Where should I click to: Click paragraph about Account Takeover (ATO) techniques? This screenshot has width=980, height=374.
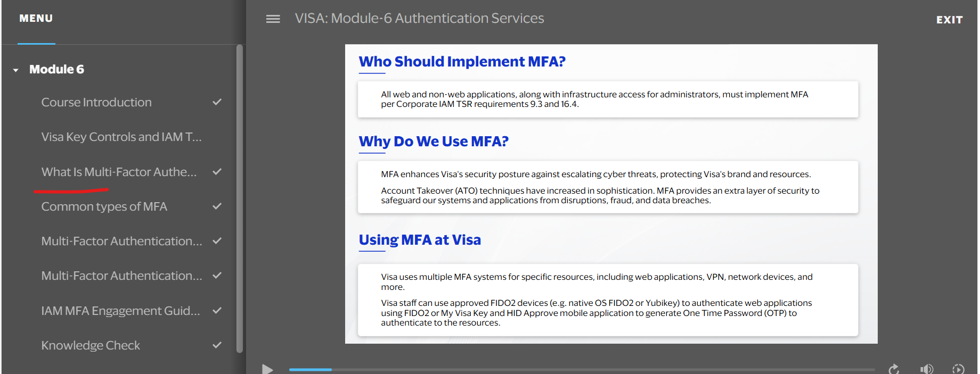[x=600, y=195]
